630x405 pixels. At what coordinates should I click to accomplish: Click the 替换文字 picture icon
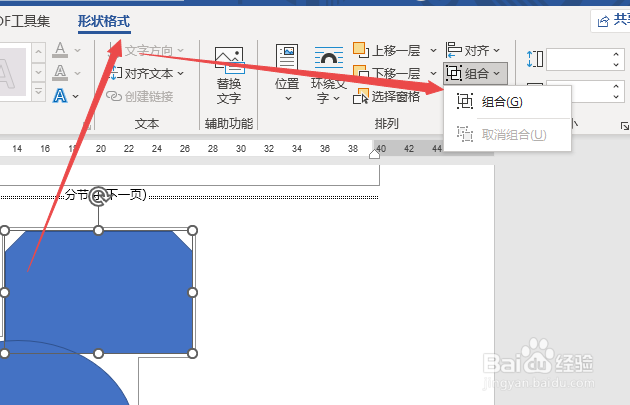pos(229,60)
